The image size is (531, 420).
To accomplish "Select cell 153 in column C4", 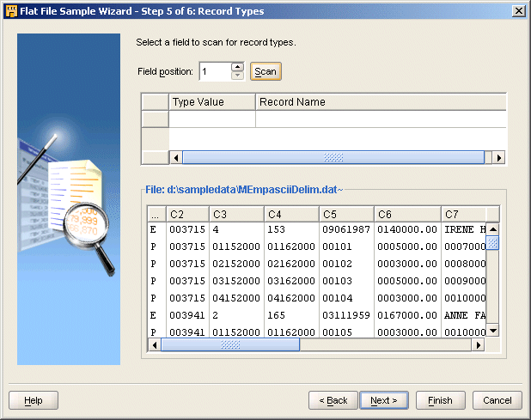I will [291, 229].
